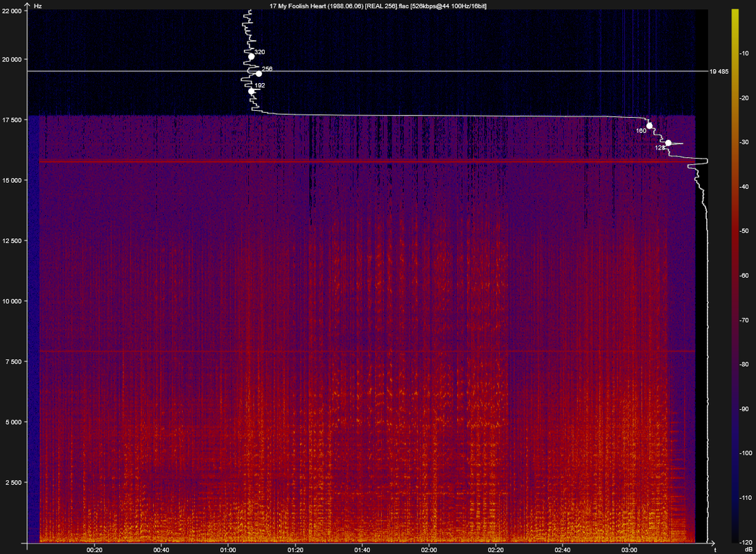This screenshot has height=554, width=756.
Task: Click the -20 dB color scale label
Action: tap(744, 98)
